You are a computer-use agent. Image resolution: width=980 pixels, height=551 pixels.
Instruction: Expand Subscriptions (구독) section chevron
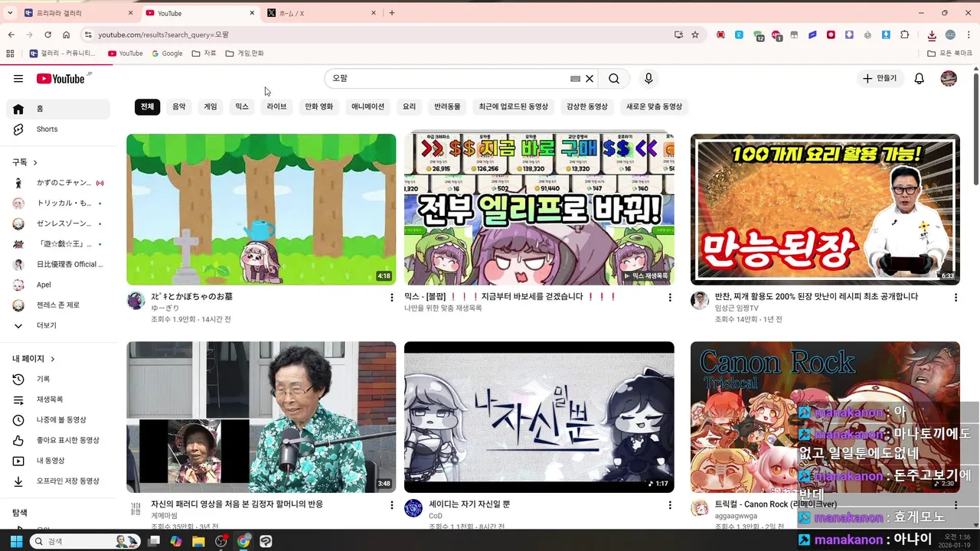[x=35, y=162]
